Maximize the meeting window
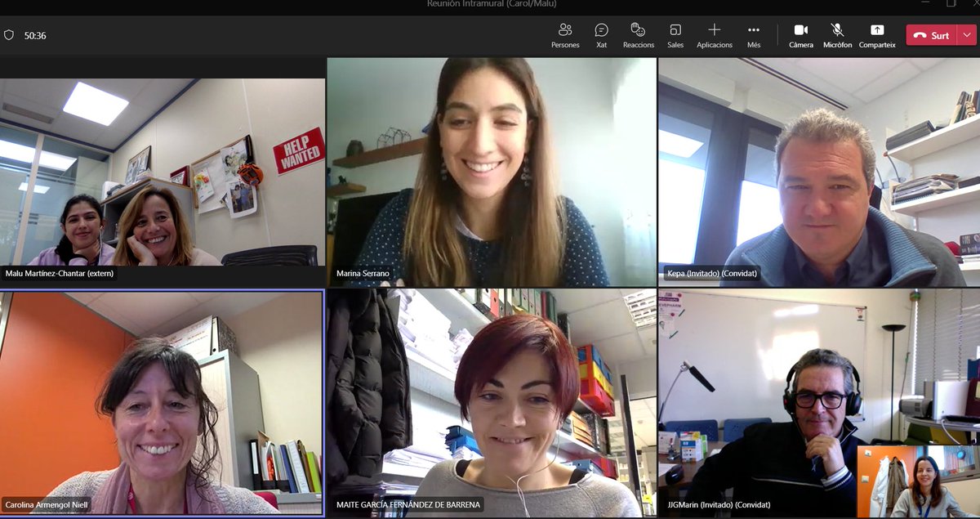The image size is (980, 519). [x=951, y=3]
